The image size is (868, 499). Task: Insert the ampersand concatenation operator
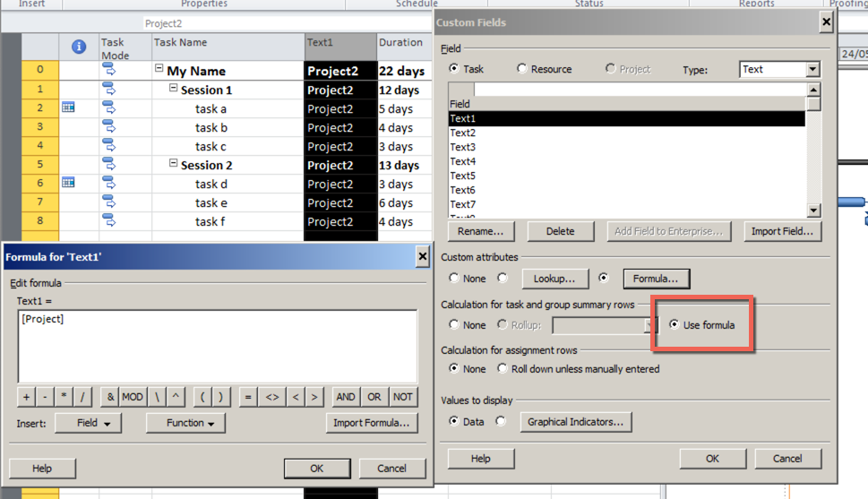[x=110, y=397]
